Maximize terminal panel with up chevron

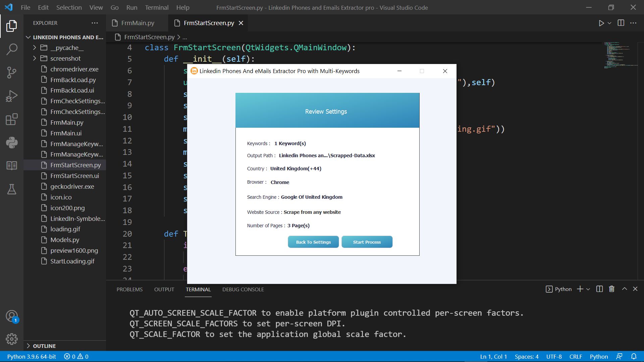[x=625, y=289]
